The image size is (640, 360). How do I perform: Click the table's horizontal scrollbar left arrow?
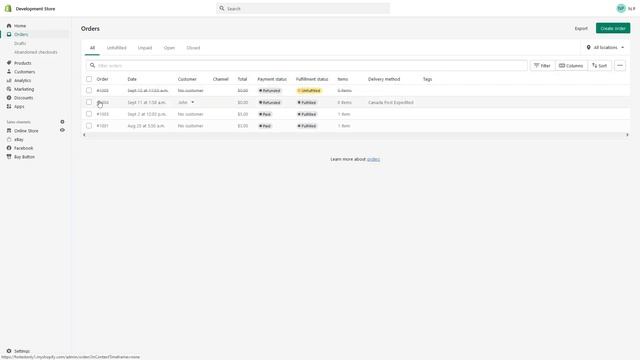tap(84, 135)
